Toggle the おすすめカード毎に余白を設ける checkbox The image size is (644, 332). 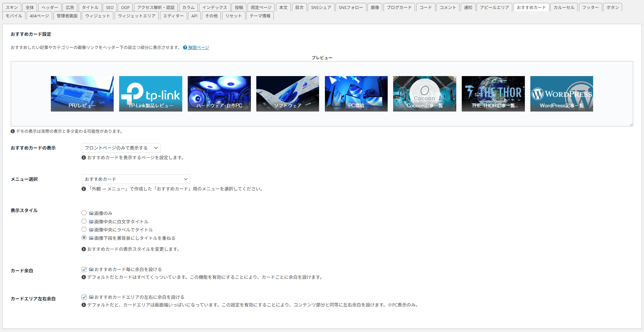point(84,269)
